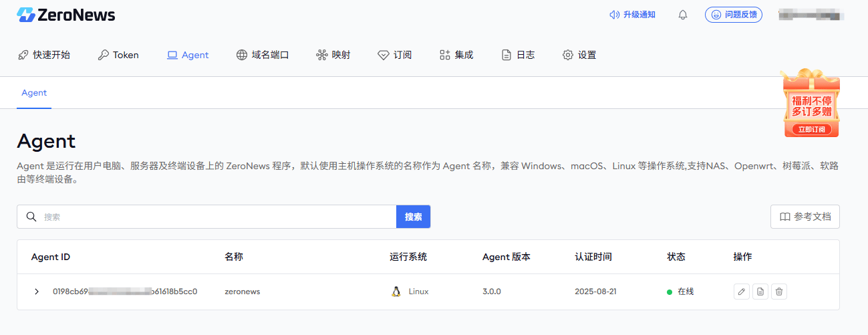This screenshot has width=868, height=335.
Task: Open the 映射 mapping menu item
Action: [333, 55]
